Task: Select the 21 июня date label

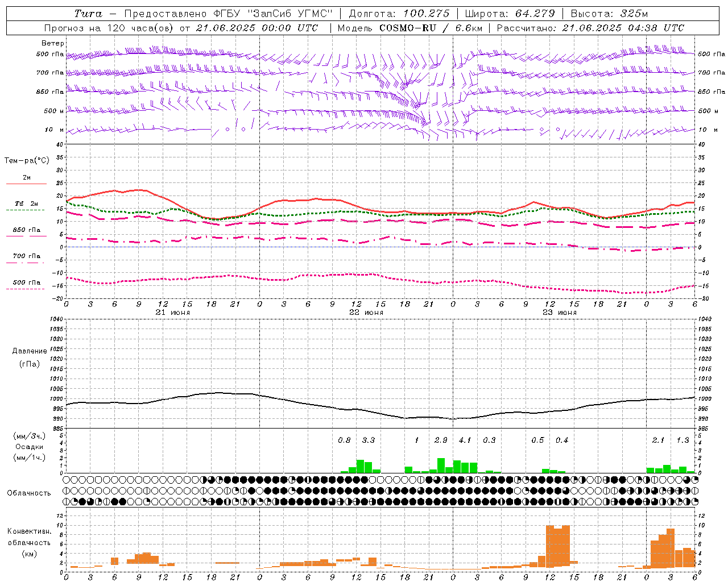Action: pos(173,313)
